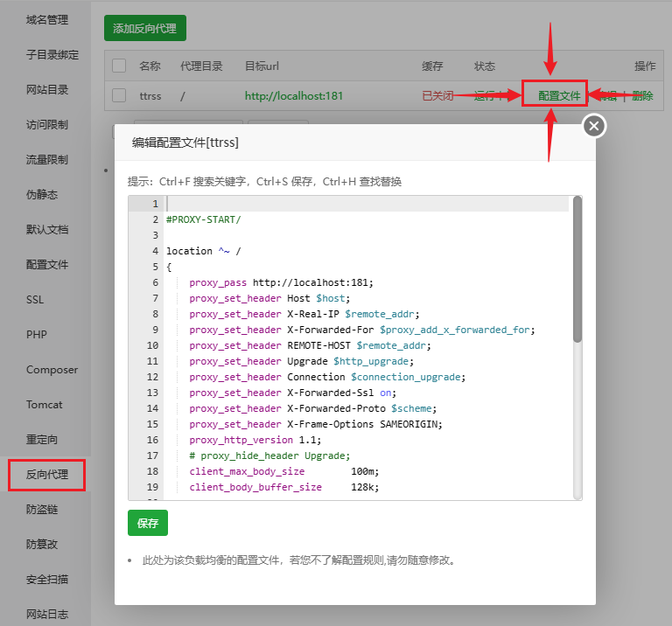672x626 pixels.
Task: Close the edit config file dialog
Action: pyautogui.click(x=594, y=127)
